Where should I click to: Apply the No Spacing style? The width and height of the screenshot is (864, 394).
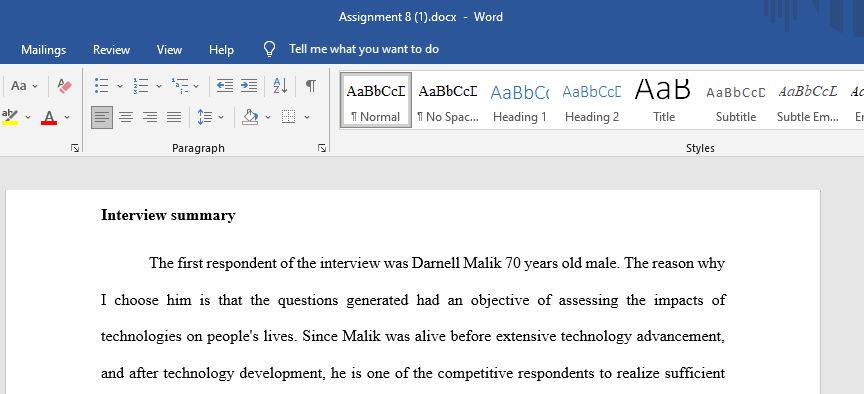click(x=447, y=100)
